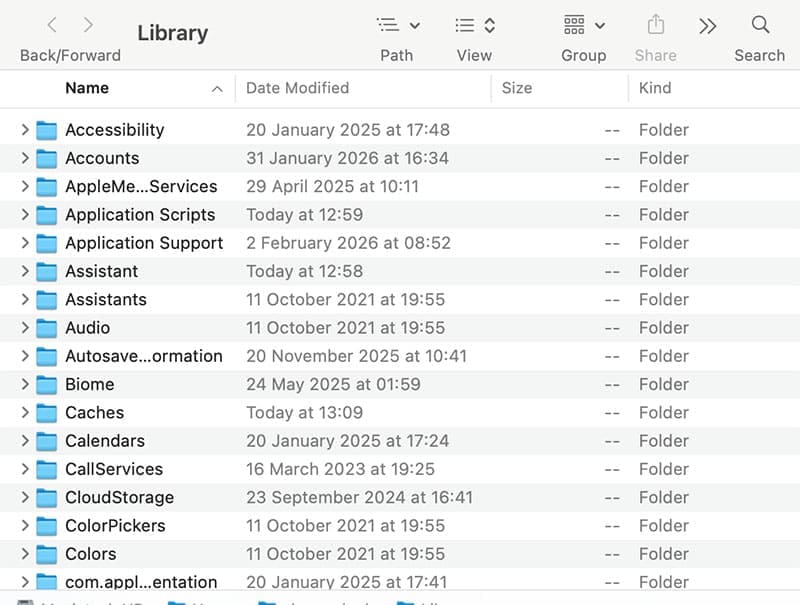This screenshot has width=800, height=605.
Task: Click Kind value Folder in Audio row
Action: 664,328
